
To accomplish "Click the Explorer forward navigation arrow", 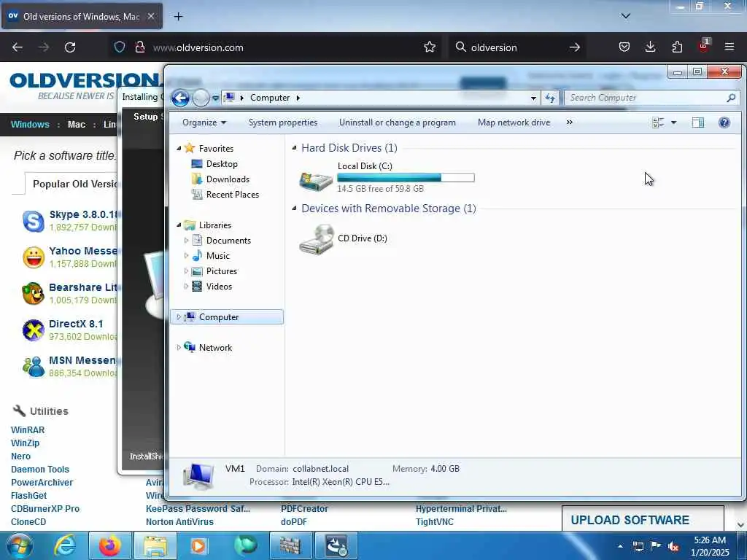I will point(201,98).
